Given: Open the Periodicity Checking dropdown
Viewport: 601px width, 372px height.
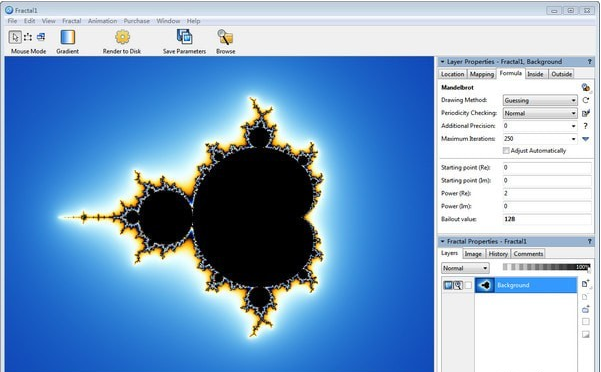Looking at the screenshot, I should tap(540, 113).
